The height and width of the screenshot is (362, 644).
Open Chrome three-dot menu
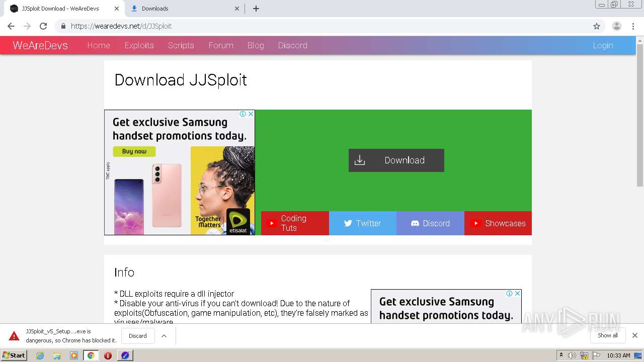[634, 26]
